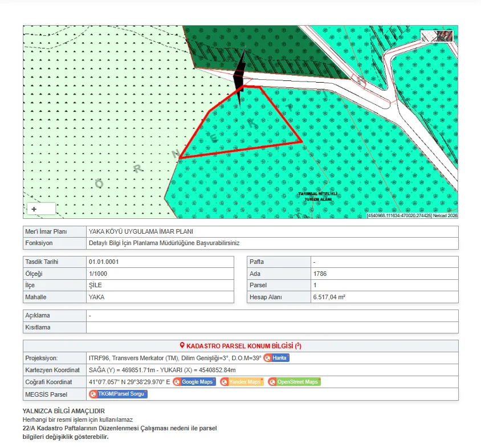Click the Yaka Köyü Uygulama İmar Planı text
481x448 pixels.
[x=141, y=231]
